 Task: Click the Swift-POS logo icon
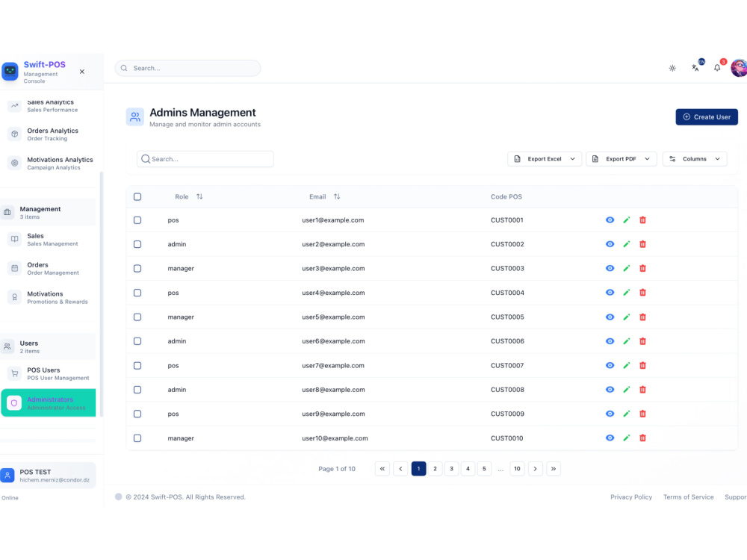(x=10, y=72)
